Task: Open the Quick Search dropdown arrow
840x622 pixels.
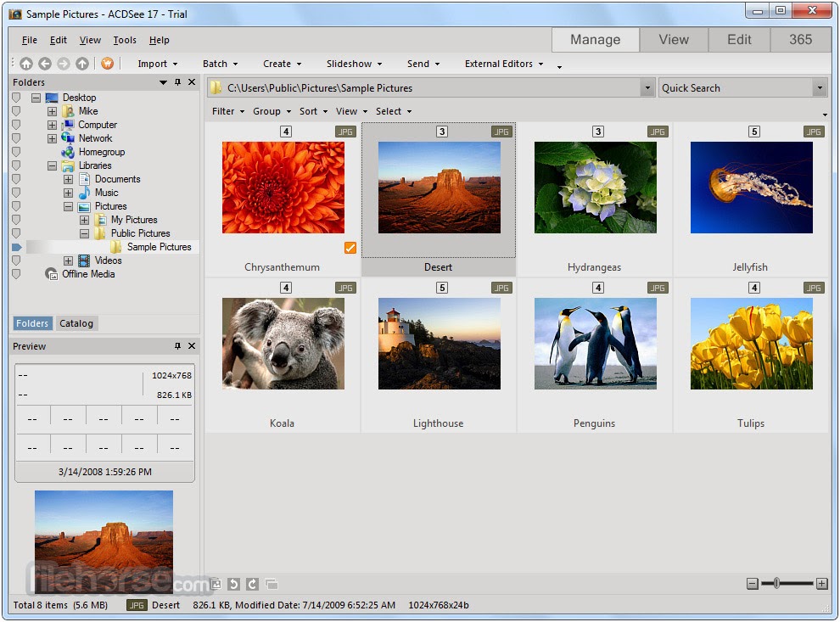Action: click(820, 88)
